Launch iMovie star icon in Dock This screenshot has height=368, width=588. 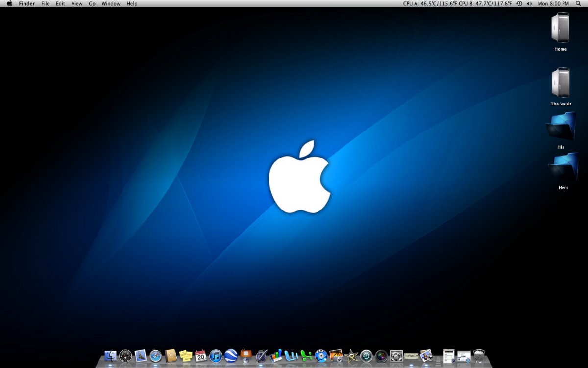(351, 356)
